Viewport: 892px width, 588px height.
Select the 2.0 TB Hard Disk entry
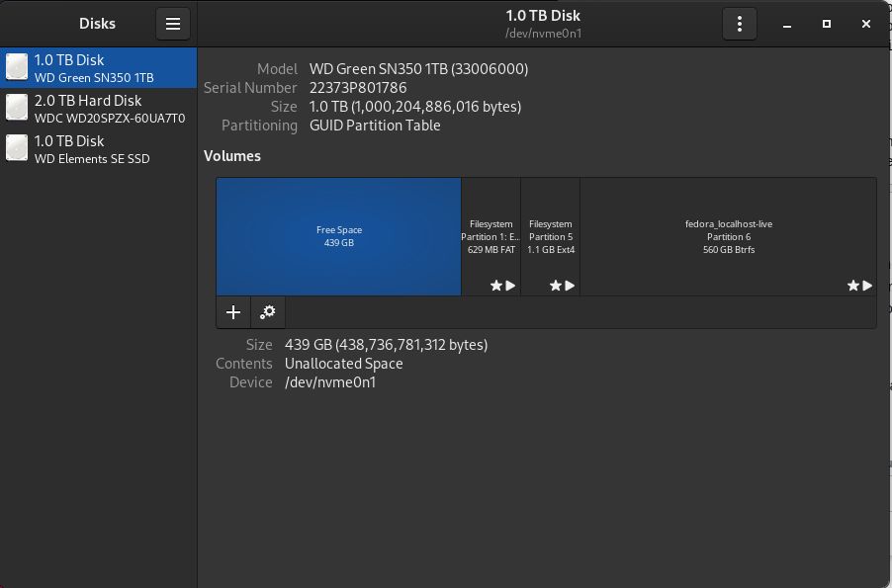[99, 108]
